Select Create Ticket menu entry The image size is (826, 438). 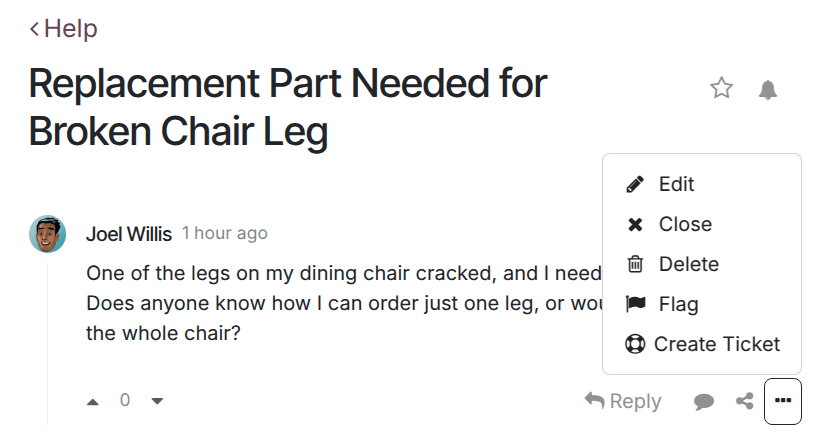[716, 345]
